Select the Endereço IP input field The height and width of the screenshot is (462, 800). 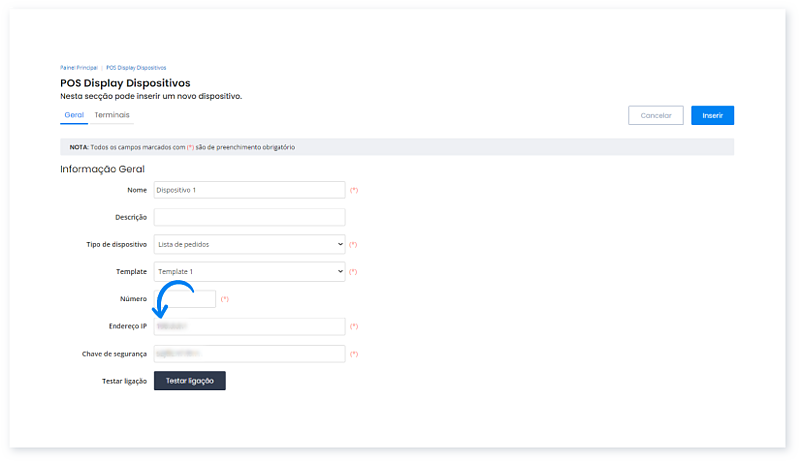tap(249, 326)
